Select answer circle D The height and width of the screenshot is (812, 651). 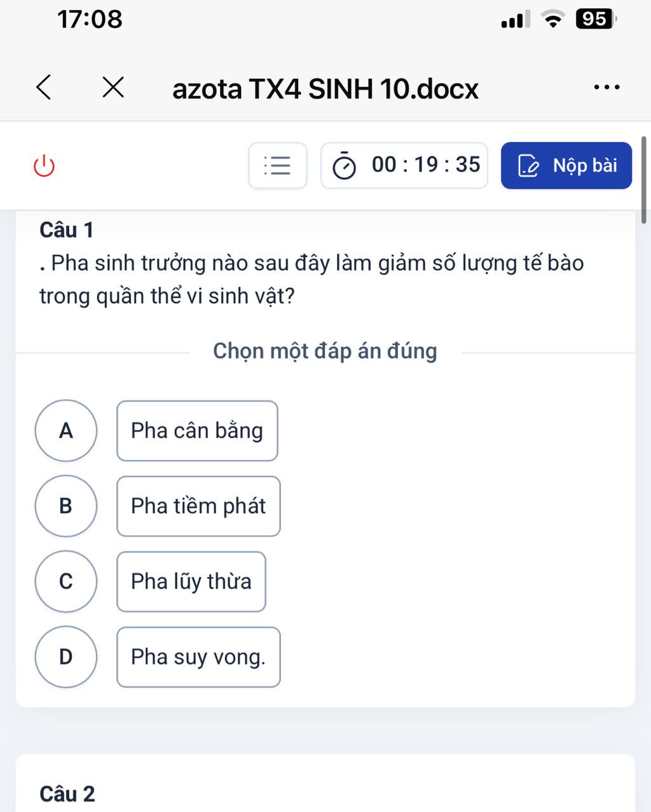tap(66, 656)
